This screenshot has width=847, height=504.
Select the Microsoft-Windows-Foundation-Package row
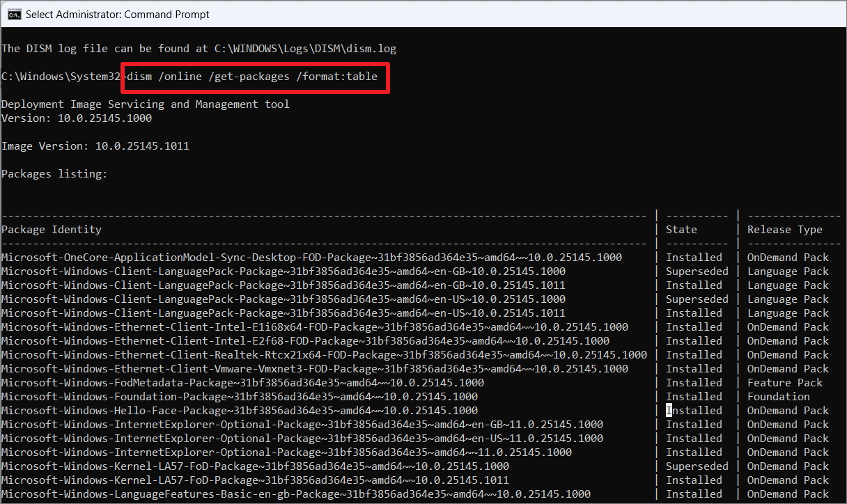[244, 396]
